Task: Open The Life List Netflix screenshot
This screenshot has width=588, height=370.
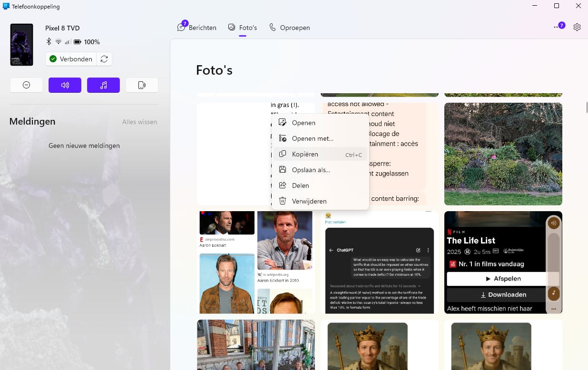Action: point(503,263)
